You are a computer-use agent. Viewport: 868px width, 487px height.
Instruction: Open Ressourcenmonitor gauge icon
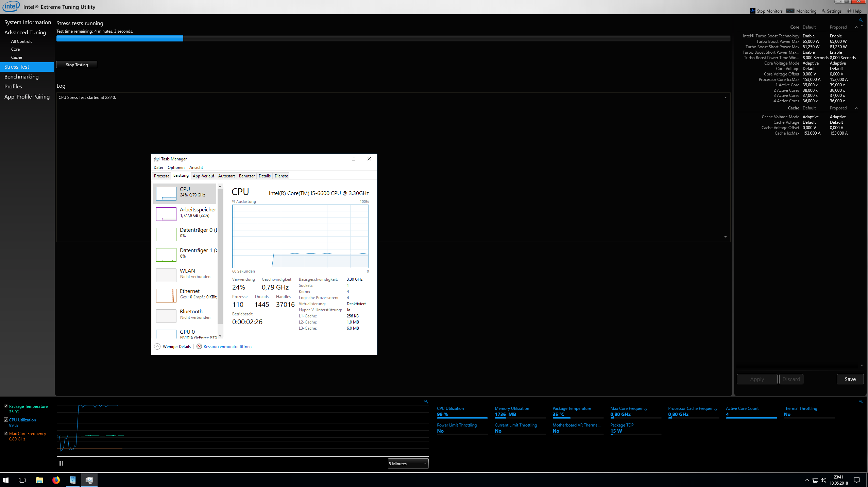point(199,346)
